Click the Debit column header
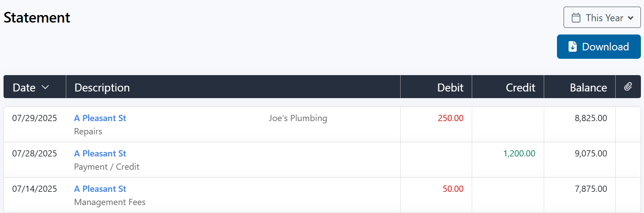 [450, 87]
